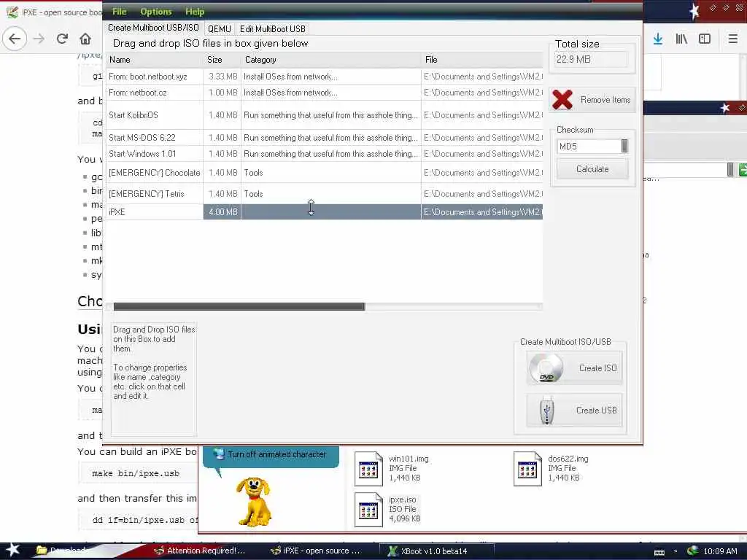Viewport: 747px width, 560px height.
Task: Click the animated yellow dog character
Action: [254, 502]
